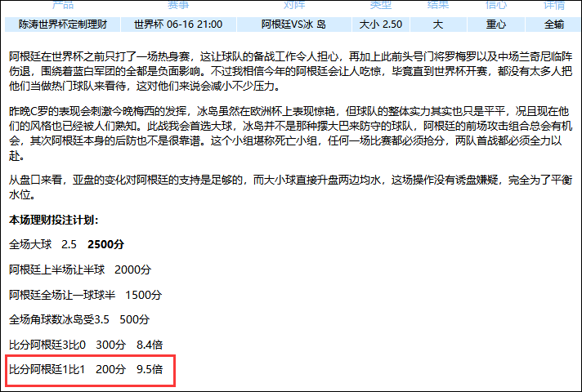
Task: Click the 全场大球 2.5 2500分 line
Action: point(66,244)
